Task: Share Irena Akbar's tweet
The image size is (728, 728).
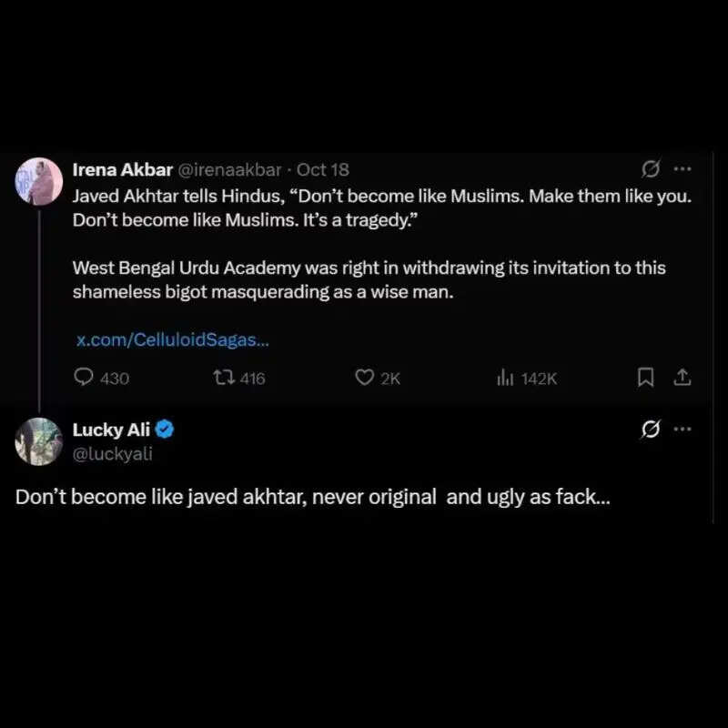Action: click(x=682, y=377)
